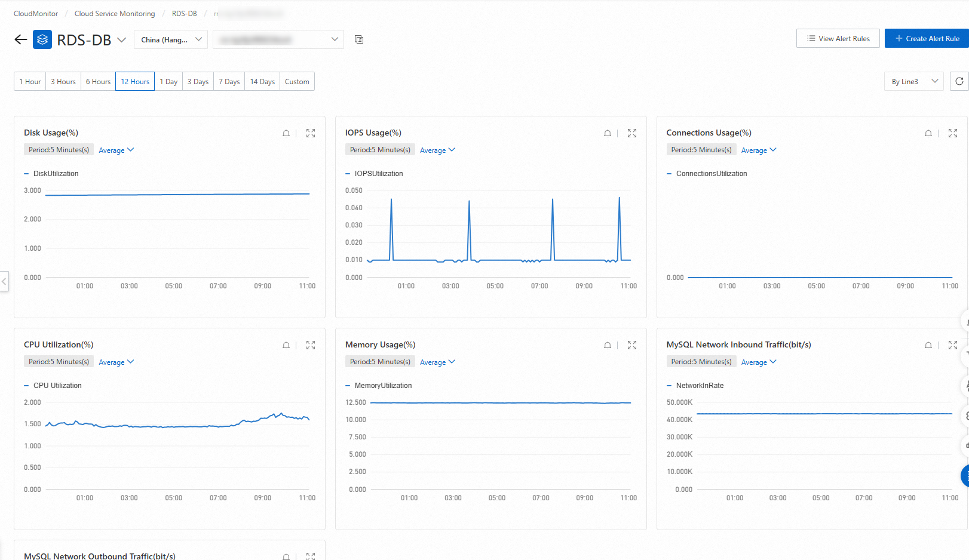
Task: Expand IOPS Usage chart to full screen
Action: [631, 133]
